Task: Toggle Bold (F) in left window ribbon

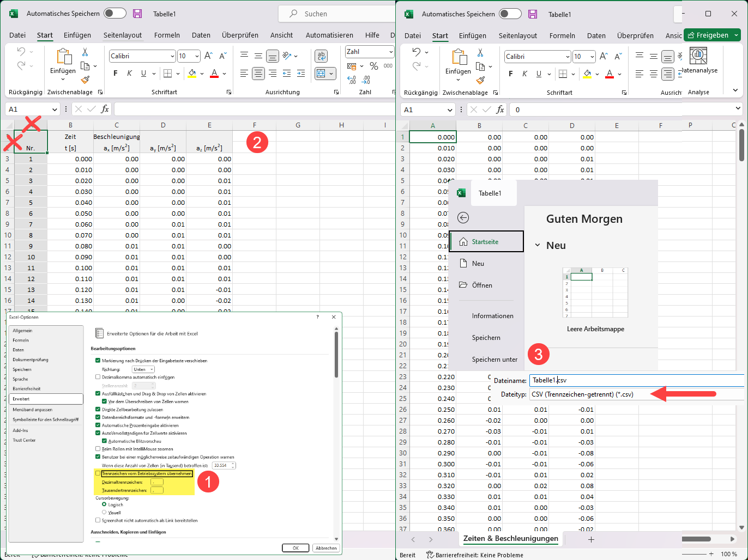Action: (115, 73)
